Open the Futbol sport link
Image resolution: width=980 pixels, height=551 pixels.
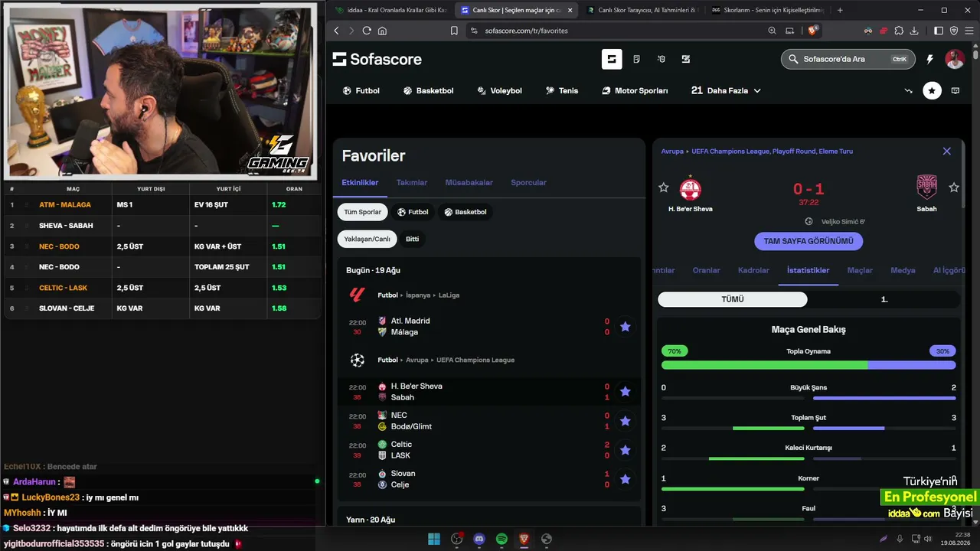coord(361,90)
